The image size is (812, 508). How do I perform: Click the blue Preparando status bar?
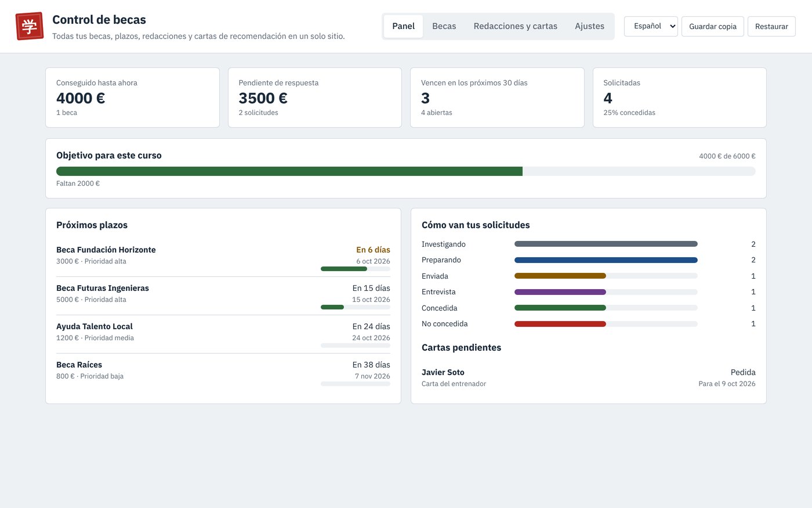[x=606, y=260]
